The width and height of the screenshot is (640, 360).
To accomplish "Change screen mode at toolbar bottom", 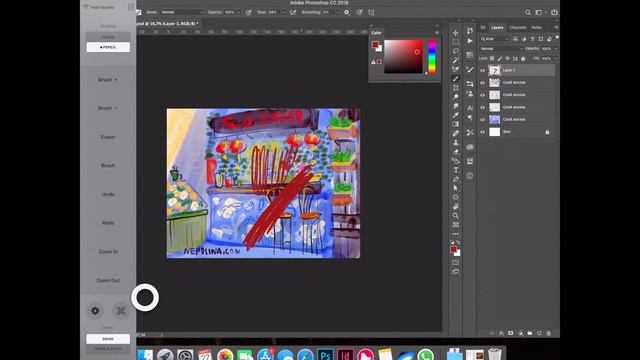I will pyautogui.click(x=456, y=272).
